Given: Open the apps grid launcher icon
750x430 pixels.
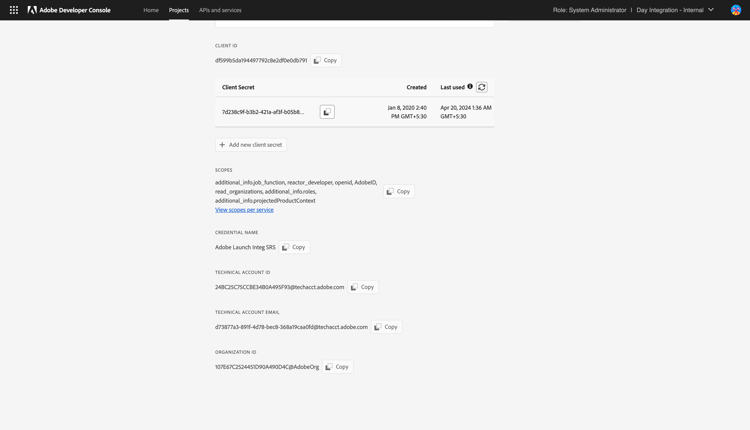Looking at the screenshot, I should pyautogui.click(x=14, y=10).
